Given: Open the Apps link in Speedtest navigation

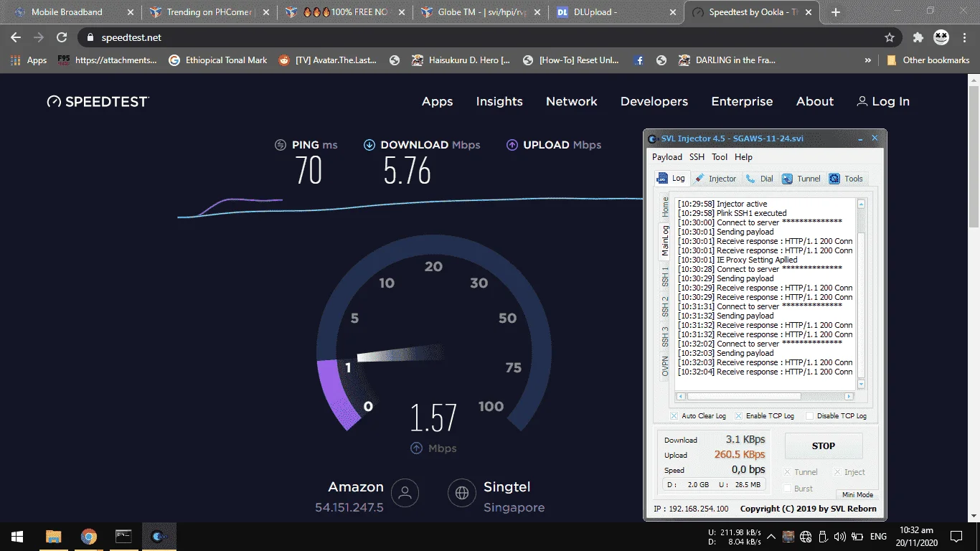Looking at the screenshot, I should 438,101.
